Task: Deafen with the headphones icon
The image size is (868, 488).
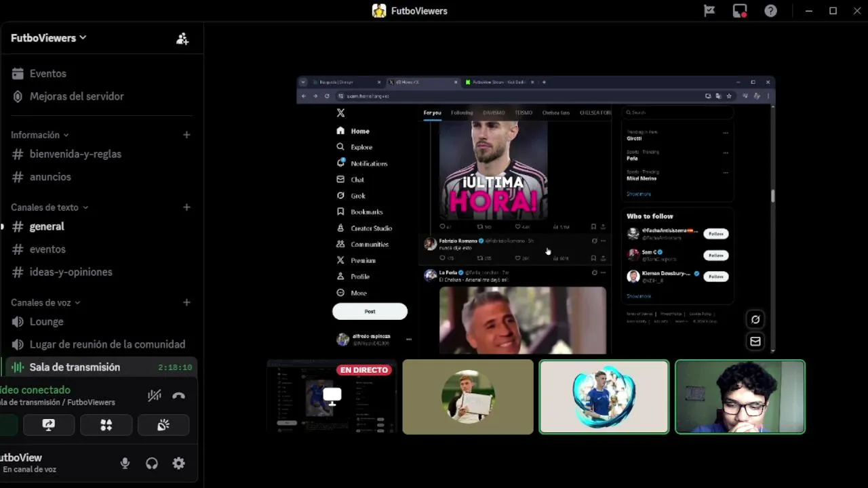Action: pos(152,464)
